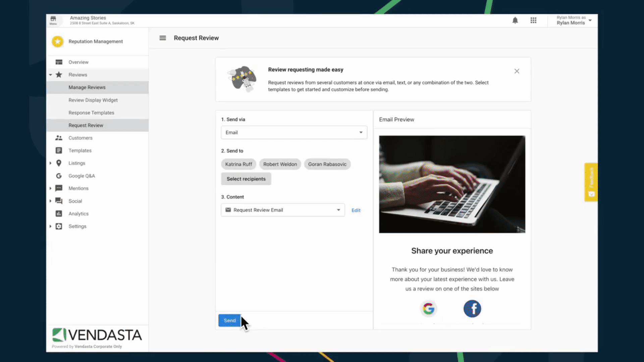Open the Send via Email dropdown

tap(294, 132)
